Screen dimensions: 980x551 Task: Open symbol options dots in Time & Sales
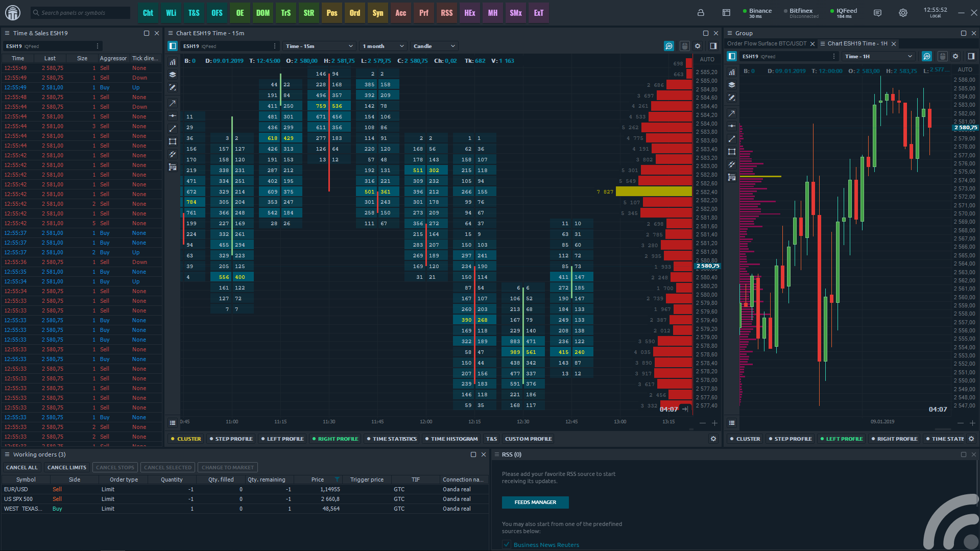point(98,46)
